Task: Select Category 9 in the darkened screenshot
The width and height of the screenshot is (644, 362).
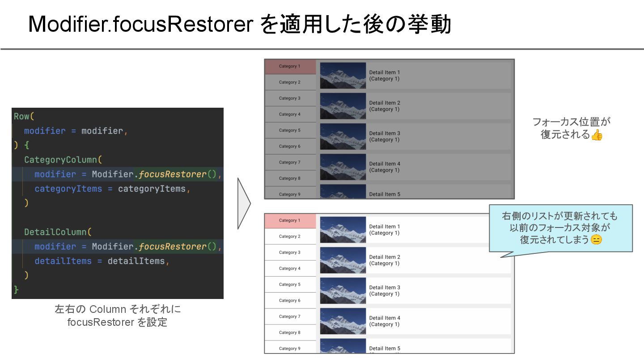Action: pos(290,193)
